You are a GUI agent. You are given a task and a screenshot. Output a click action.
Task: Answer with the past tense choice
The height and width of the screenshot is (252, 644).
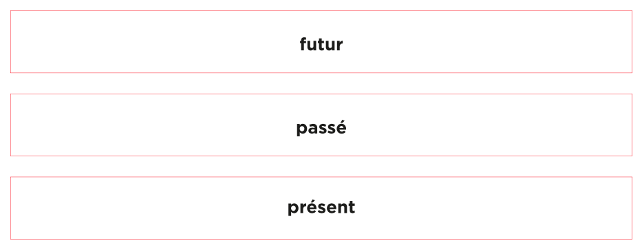coord(321,125)
